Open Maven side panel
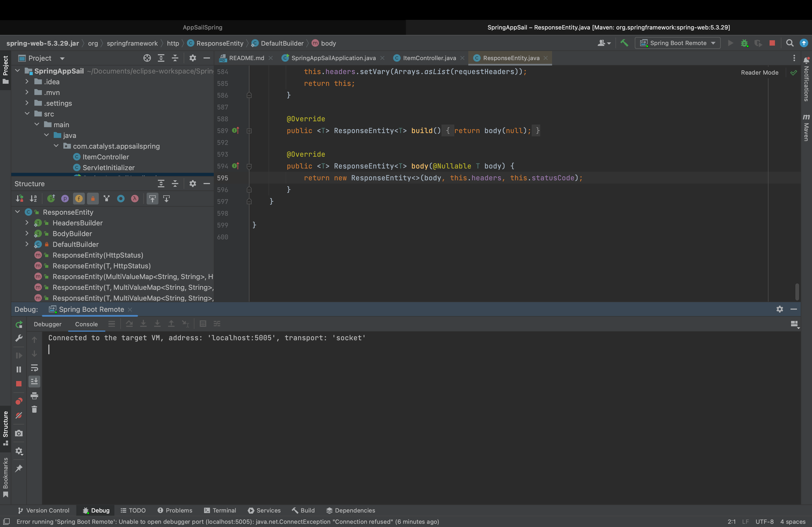Viewport: 812px width, 527px height. pos(806,127)
